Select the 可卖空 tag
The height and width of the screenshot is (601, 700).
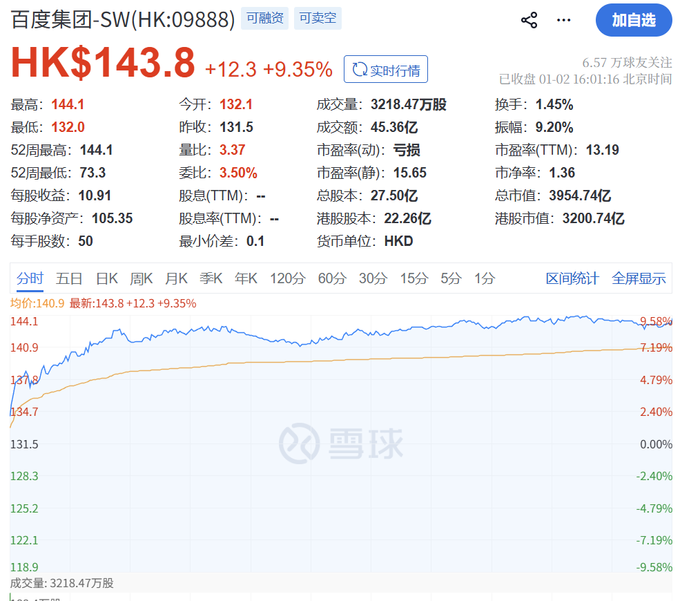[318, 19]
